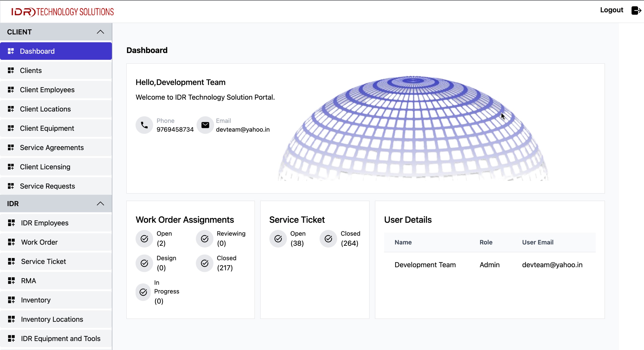Screen dimensions: 644x350
Task: Click the Client Employees icon
Action: pos(11,90)
